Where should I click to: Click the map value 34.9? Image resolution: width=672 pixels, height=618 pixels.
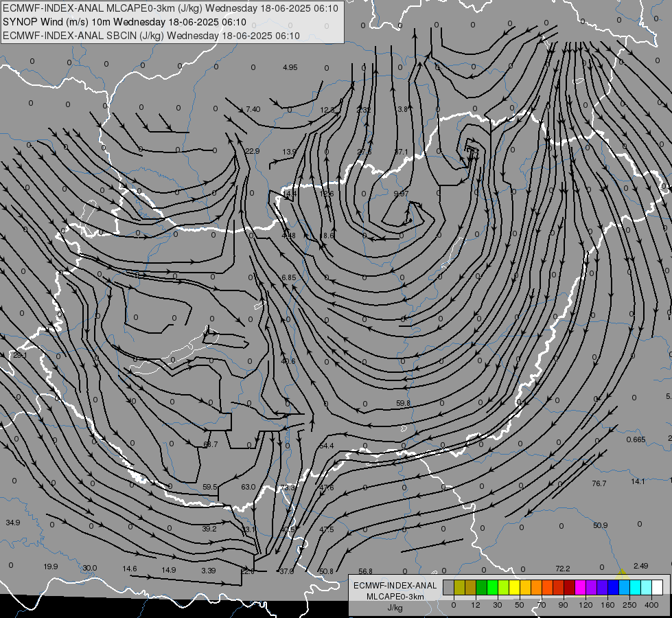tap(13, 523)
